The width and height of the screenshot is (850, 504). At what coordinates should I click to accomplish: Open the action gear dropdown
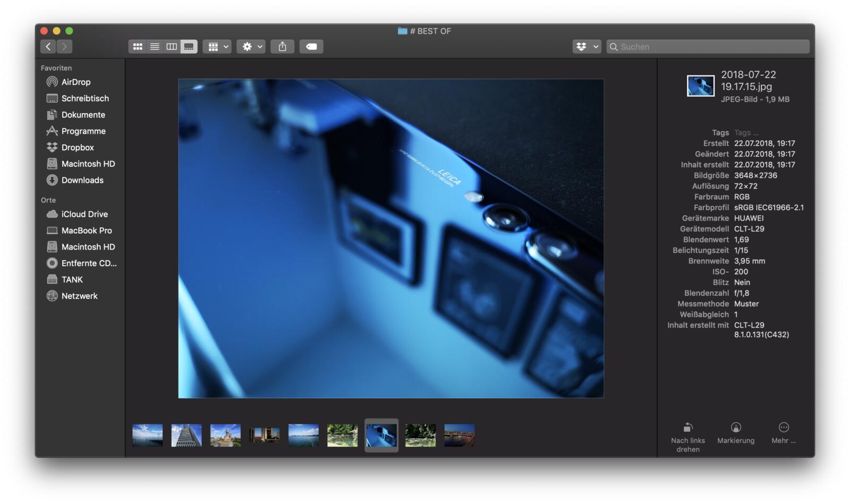point(250,46)
